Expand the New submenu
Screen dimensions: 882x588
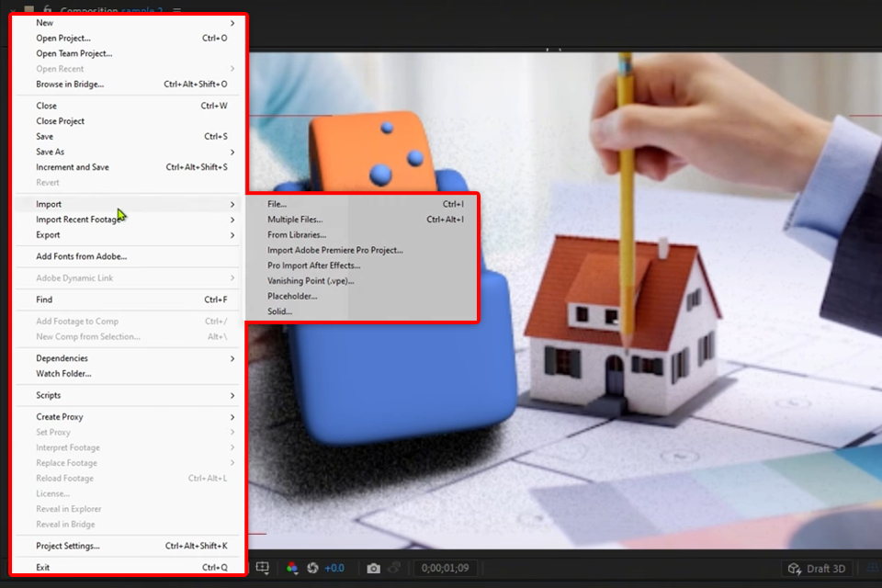(x=129, y=23)
